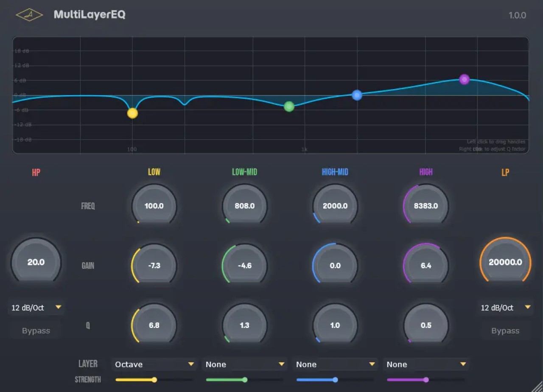The height and width of the screenshot is (392, 543).
Task: Toggle the LP filter Bypass button
Action: 505,331
